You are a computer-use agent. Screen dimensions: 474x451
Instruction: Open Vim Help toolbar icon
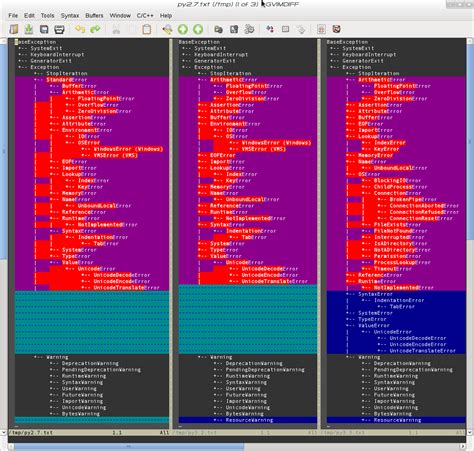pyautogui.click(x=321, y=29)
